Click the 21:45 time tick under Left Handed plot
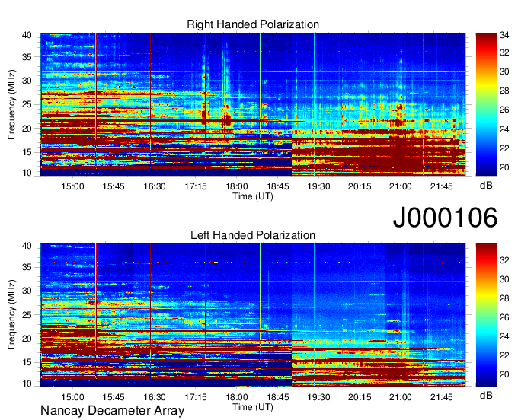 [x=442, y=397]
